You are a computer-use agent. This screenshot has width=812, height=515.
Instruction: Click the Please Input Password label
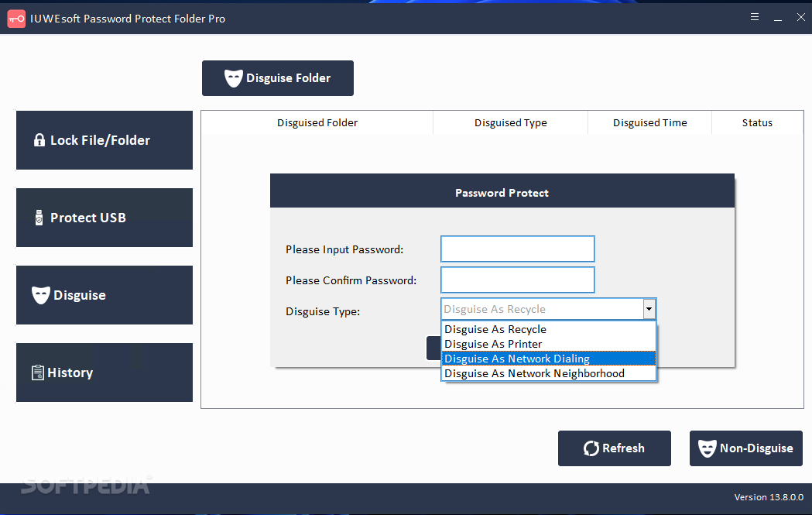pyautogui.click(x=344, y=249)
